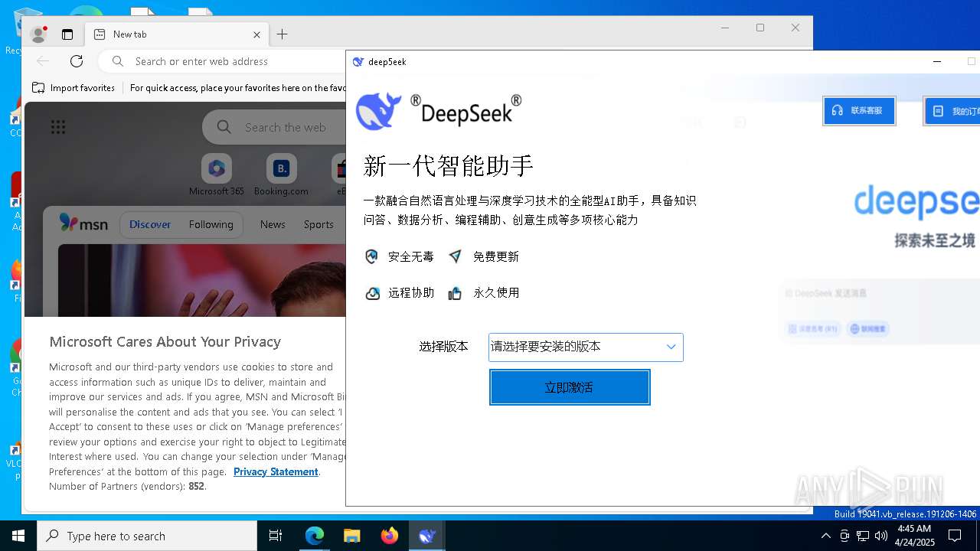980x551 pixels.
Task: Click the 我的订单 button
Action: (x=952, y=111)
